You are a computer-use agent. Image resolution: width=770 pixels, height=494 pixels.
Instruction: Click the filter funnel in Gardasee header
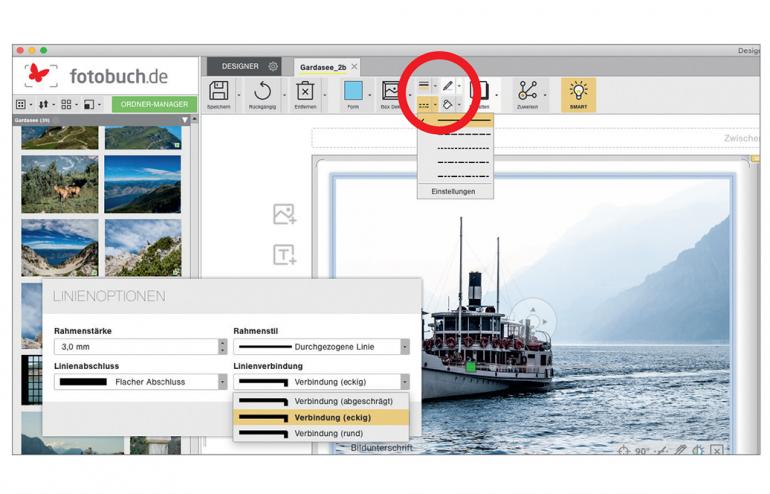(185, 120)
